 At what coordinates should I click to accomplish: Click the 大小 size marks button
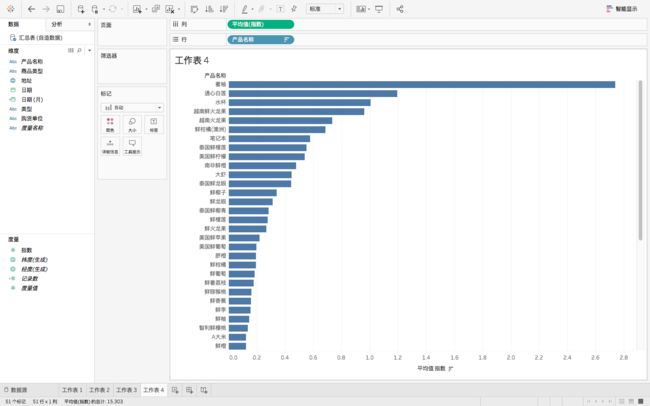[x=132, y=124]
